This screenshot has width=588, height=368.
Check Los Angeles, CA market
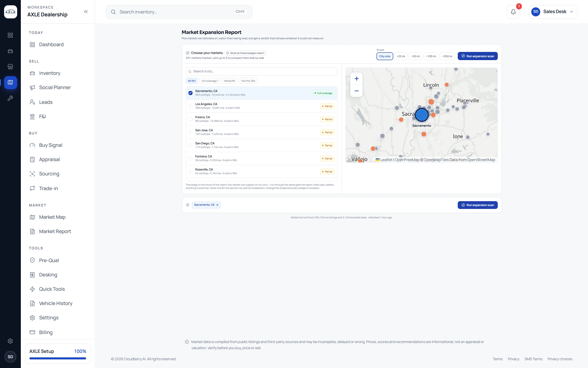click(190, 106)
